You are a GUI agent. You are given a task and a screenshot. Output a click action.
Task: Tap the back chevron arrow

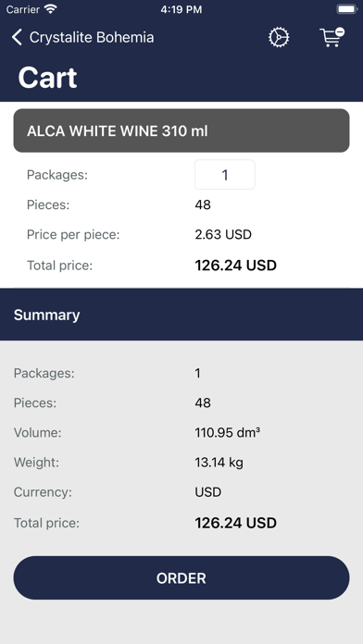click(17, 37)
